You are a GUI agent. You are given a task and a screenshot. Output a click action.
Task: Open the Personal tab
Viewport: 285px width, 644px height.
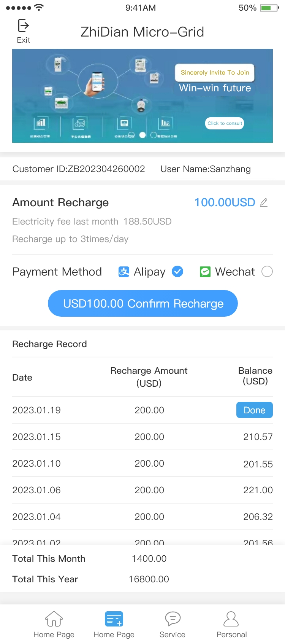231,624
